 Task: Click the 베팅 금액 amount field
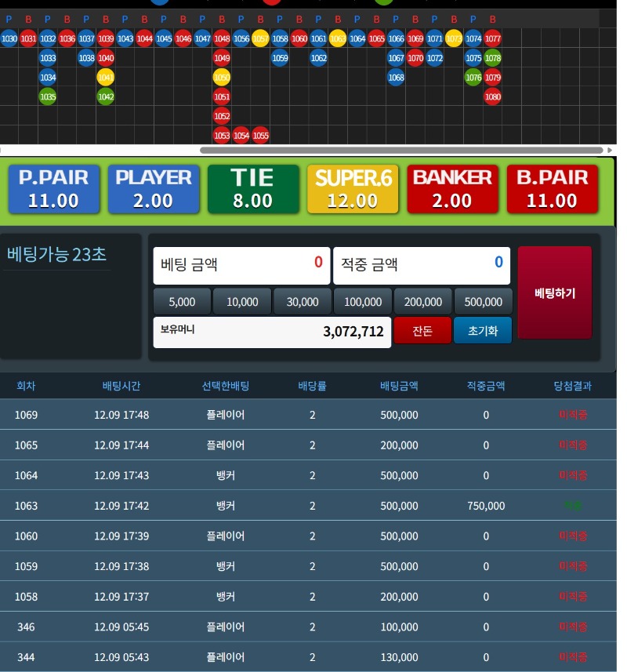click(x=241, y=265)
